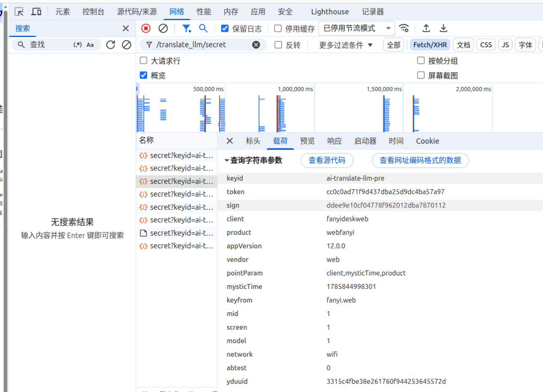
Task: Activate the inspect element picker icon
Action: 19,12
